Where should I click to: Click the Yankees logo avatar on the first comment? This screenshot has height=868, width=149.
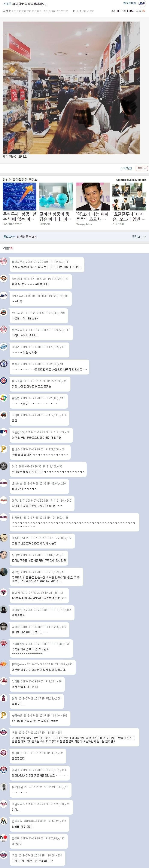[x=4, y=261]
